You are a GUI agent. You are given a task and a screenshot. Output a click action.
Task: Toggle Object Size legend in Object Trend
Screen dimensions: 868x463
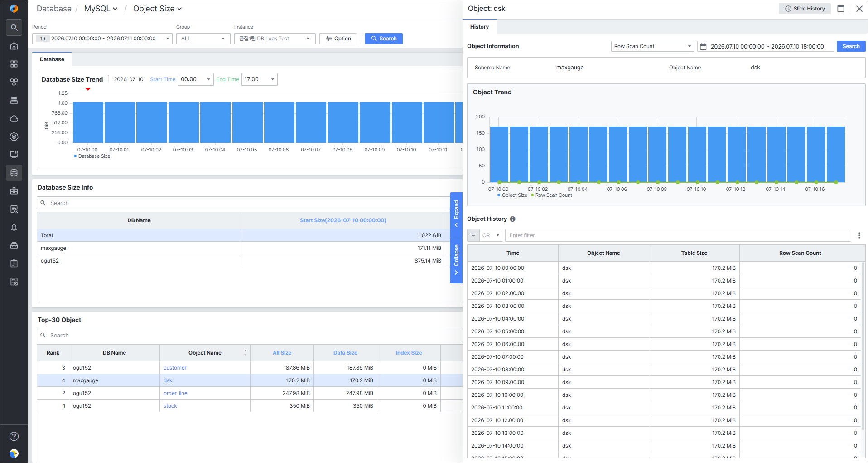(512, 195)
